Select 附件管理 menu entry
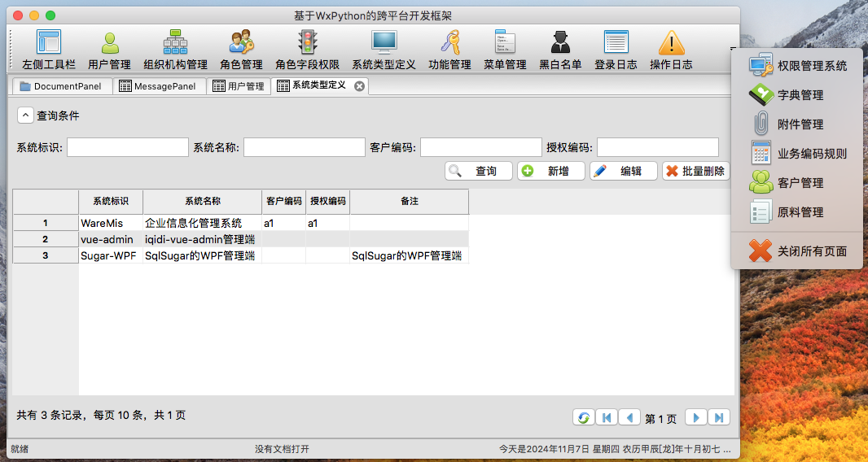The width and height of the screenshot is (868, 462). pyautogui.click(x=797, y=124)
